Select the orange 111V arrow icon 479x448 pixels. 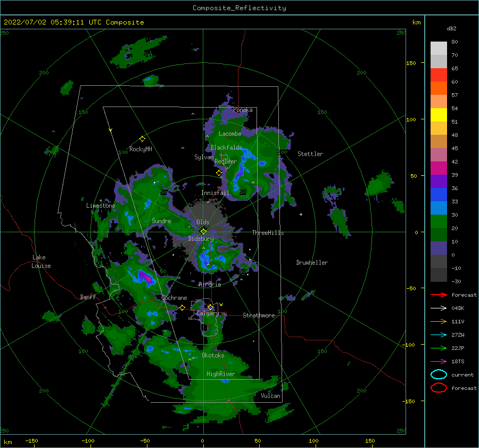tap(439, 321)
